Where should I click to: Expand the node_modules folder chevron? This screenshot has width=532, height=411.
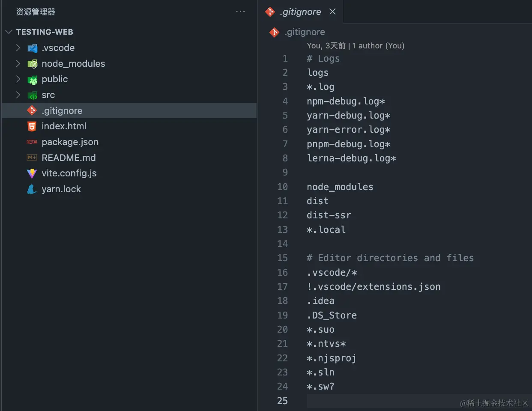(x=18, y=63)
